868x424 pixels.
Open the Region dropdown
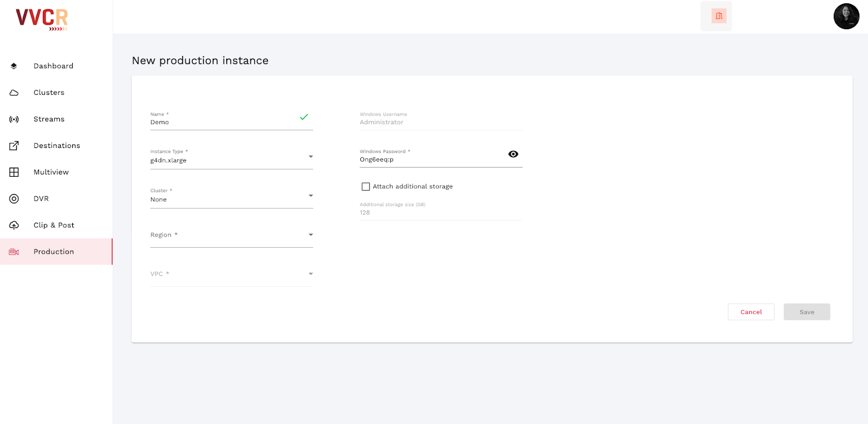(x=232, y=235)
